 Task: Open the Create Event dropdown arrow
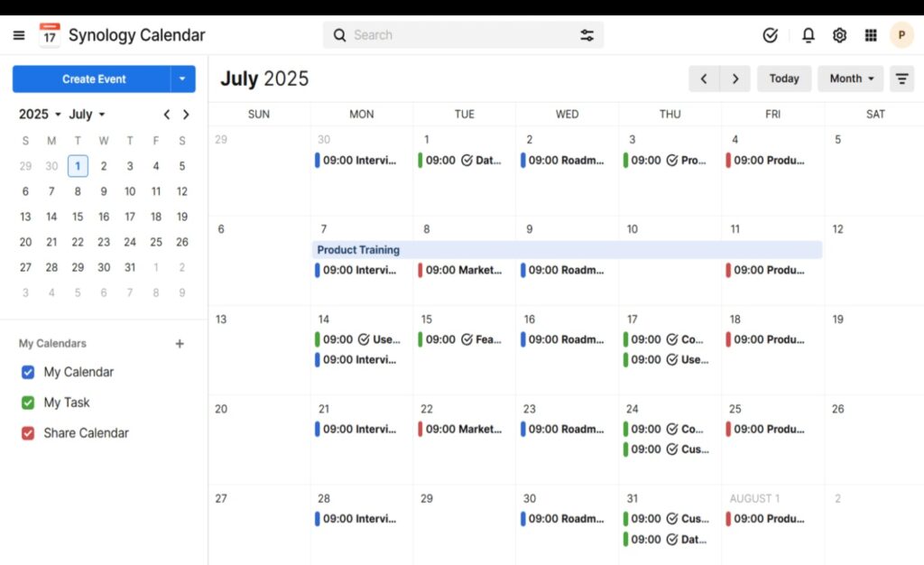pos(183,79)
